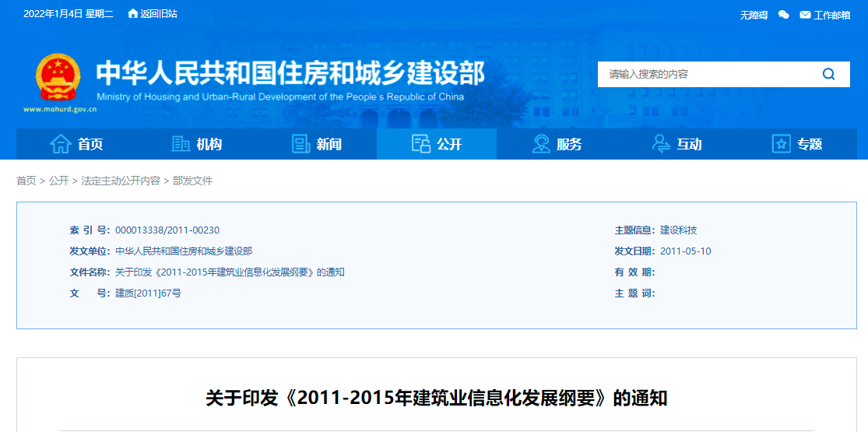The height and width of the screenshot is (432, 868).
Task: Select the 公开 navigation tab
Action: pyautogui.click(x=437, y=144)
